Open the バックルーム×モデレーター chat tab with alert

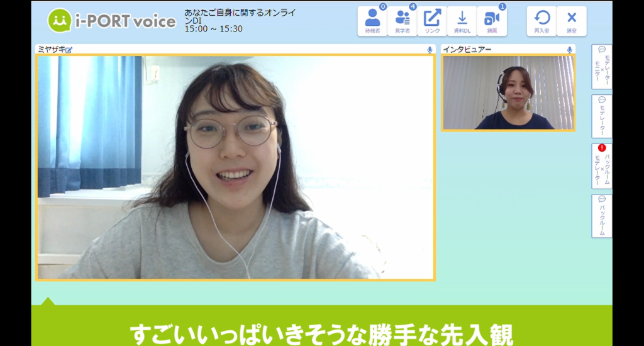point(601,166)
